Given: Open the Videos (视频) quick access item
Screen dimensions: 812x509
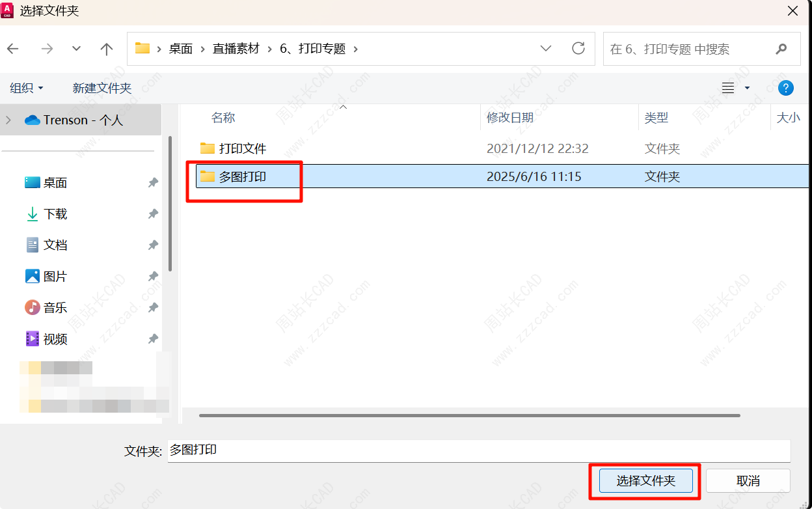Looking at the screenshot, I should pos(55,339).
